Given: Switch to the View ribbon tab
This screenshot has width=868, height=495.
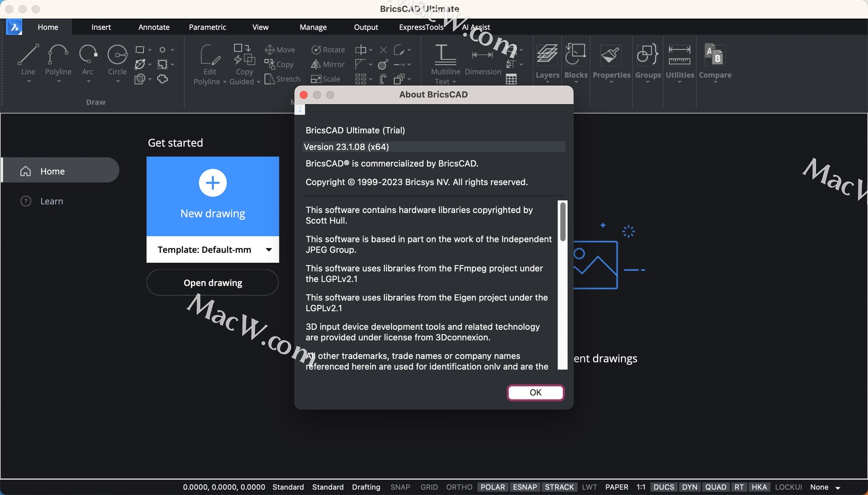Looking at the screenshot, I should (x=260, y=27).
